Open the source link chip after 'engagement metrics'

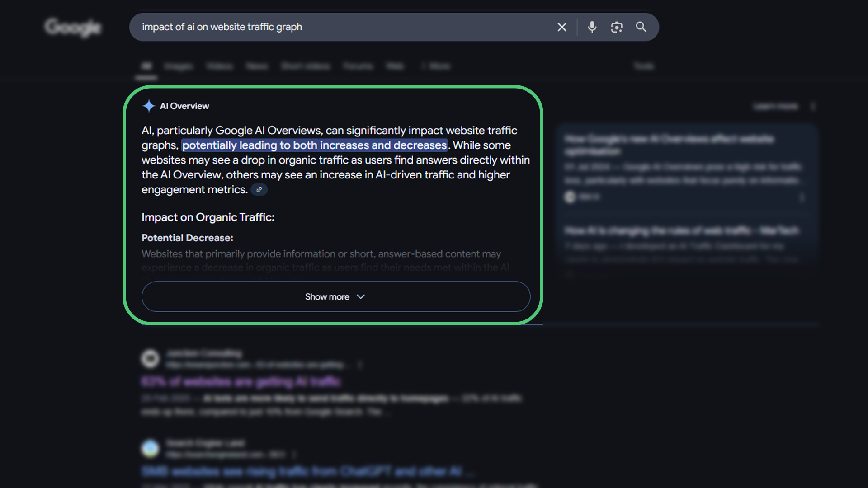click(x=259, y=190)
